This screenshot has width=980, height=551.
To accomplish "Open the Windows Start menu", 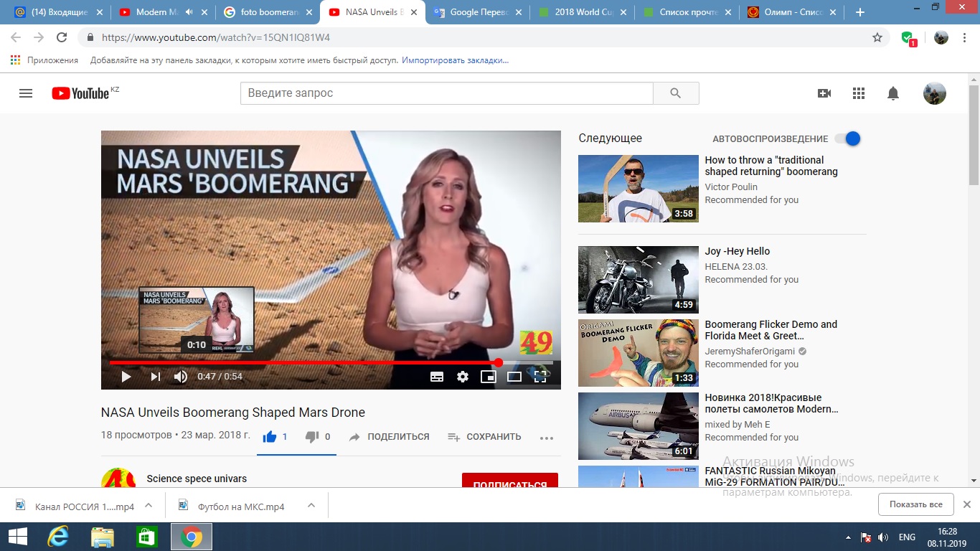I will (x=17, y=537).
